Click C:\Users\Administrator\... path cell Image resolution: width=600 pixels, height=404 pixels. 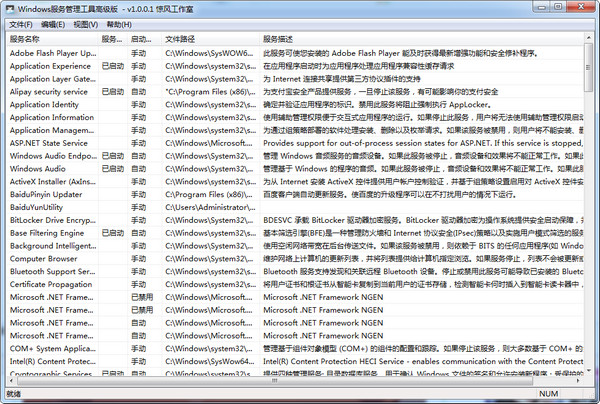tap(210, 207)
